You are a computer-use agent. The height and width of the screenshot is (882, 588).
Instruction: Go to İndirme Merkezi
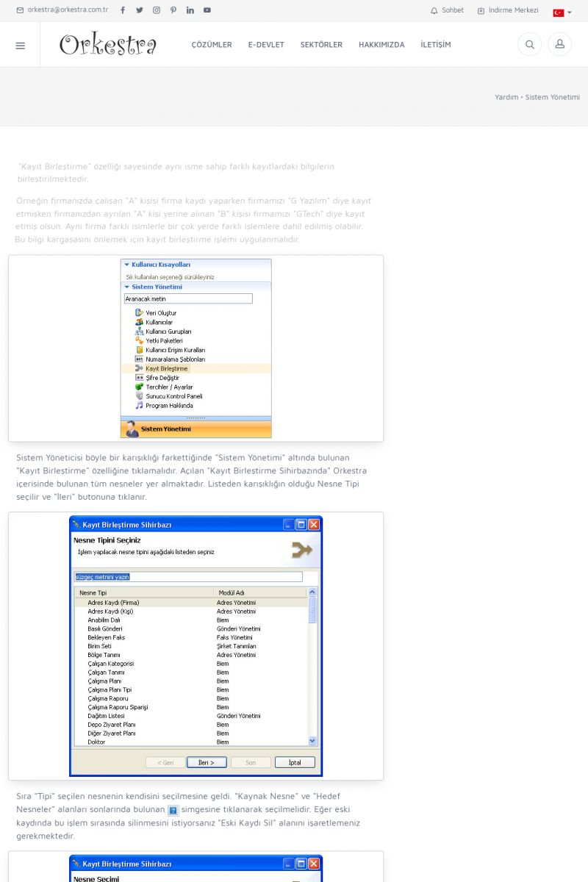point(508,10)
